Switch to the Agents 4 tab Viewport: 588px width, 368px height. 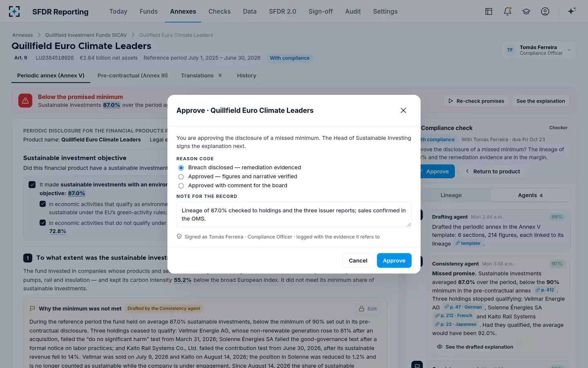tap(530, 195)
